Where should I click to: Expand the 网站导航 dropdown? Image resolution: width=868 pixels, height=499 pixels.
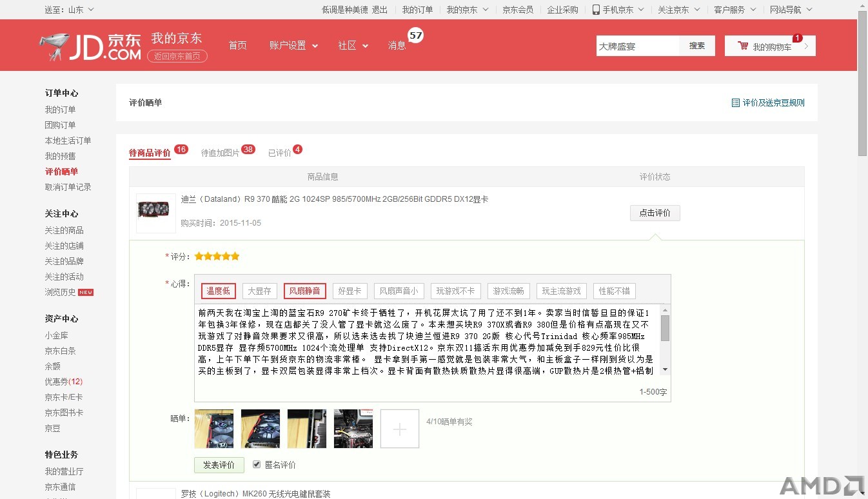[791, 10]
